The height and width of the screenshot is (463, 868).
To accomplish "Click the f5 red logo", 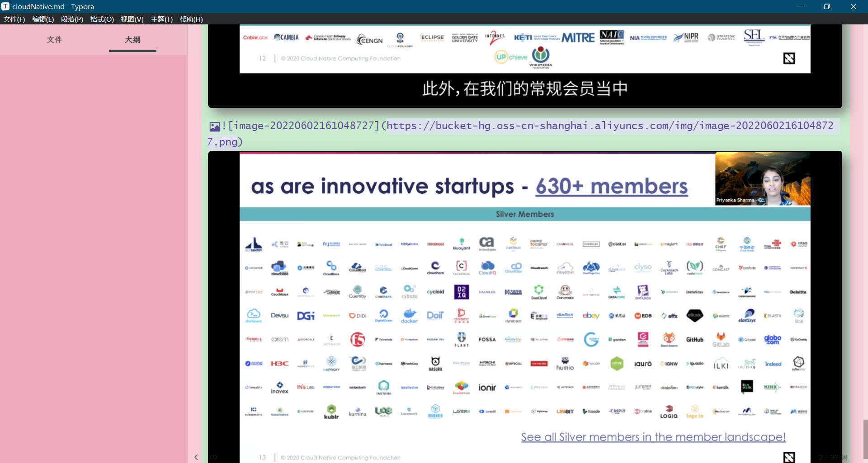I will tap(357, 339).
